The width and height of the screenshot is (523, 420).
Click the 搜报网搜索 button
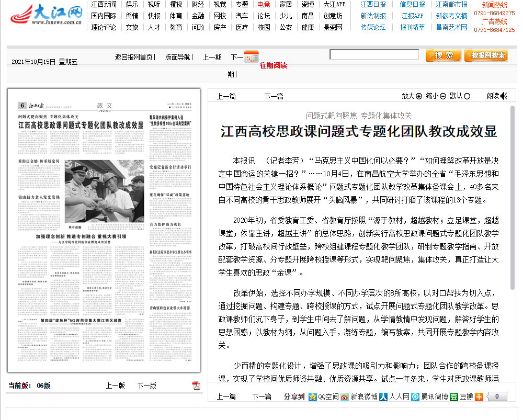pos(486,55)
